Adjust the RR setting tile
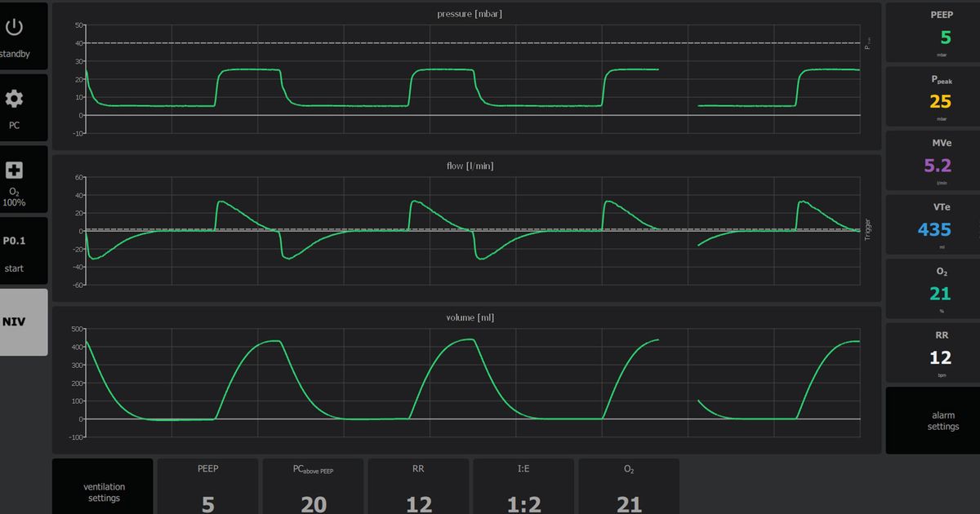 (x=418, y=488)
